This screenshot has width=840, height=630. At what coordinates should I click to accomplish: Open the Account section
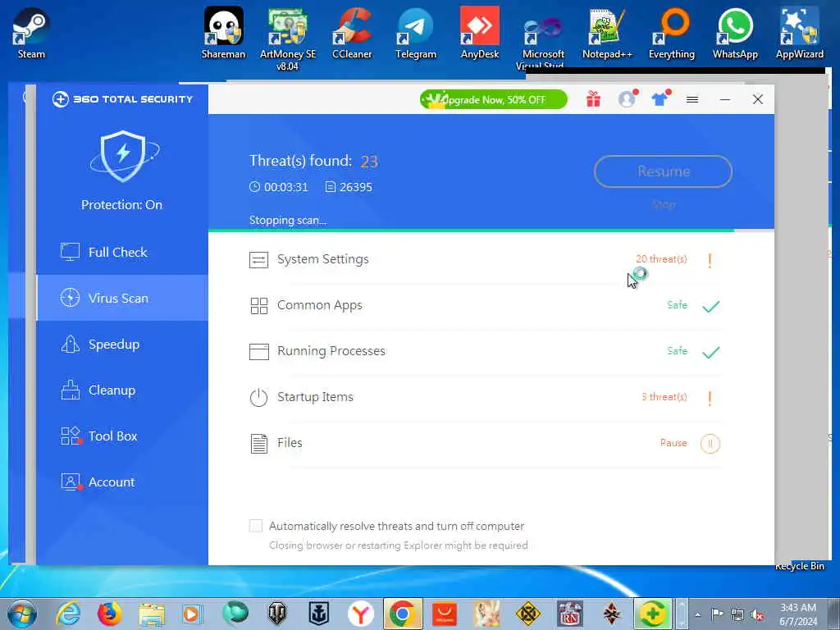click(x=122, y=482)
